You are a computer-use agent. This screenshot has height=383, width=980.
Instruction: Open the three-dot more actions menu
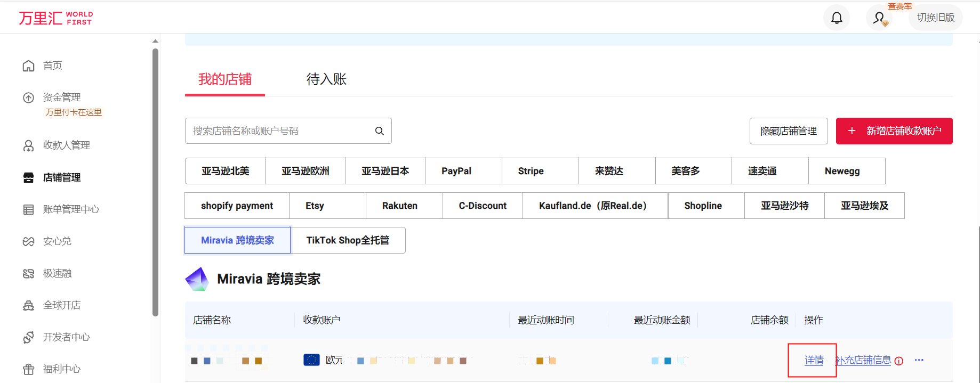pyautogui.click(x=919, y=360)
